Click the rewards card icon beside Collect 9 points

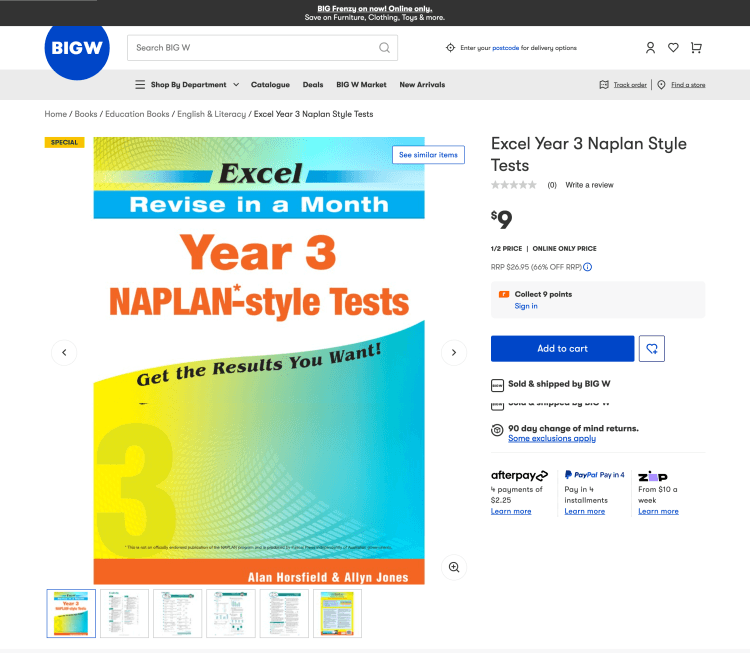point(504,294)
